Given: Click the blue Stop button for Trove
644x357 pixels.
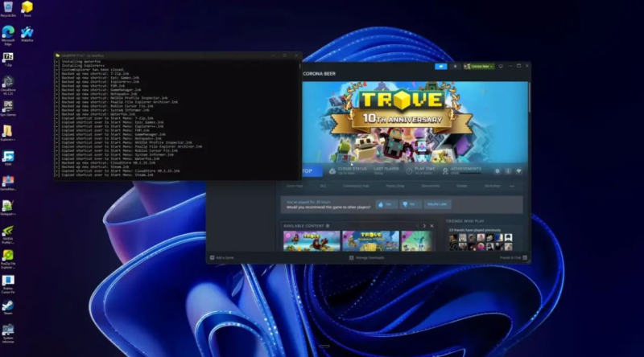Looking at the screenshot, I should (x=312, y=171).
